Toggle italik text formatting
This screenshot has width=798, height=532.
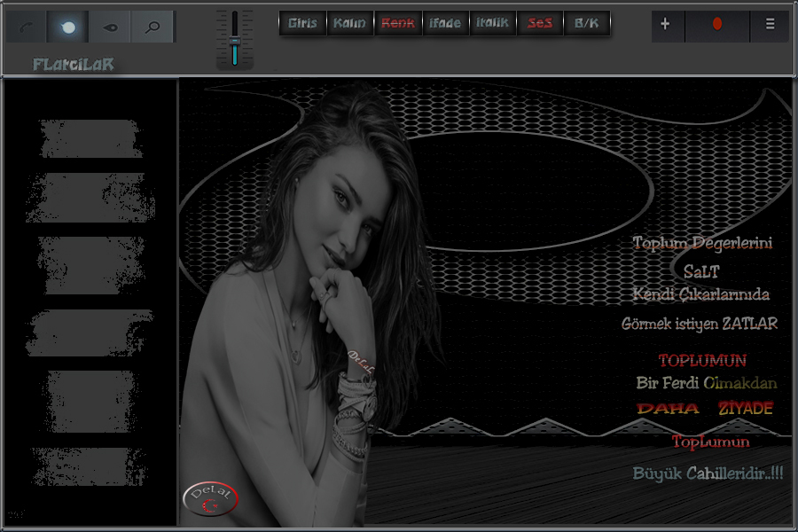click(x=492, y=23)
